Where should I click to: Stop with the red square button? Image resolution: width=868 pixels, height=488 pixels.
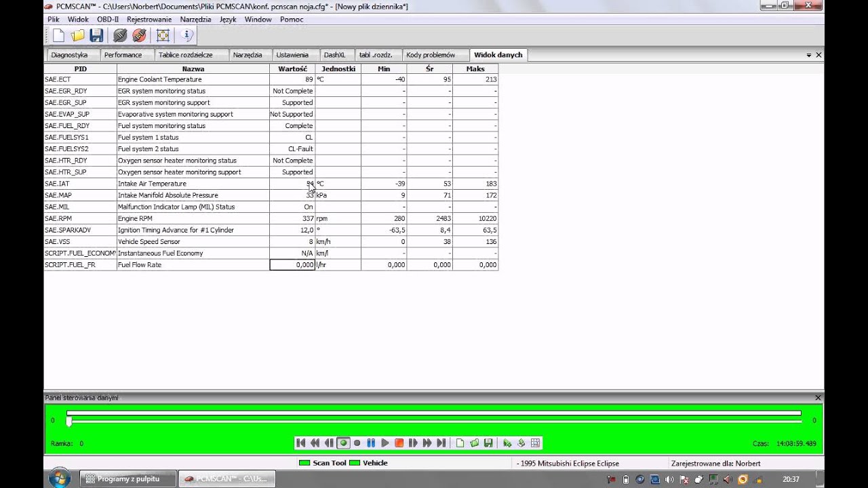(399, 443)
